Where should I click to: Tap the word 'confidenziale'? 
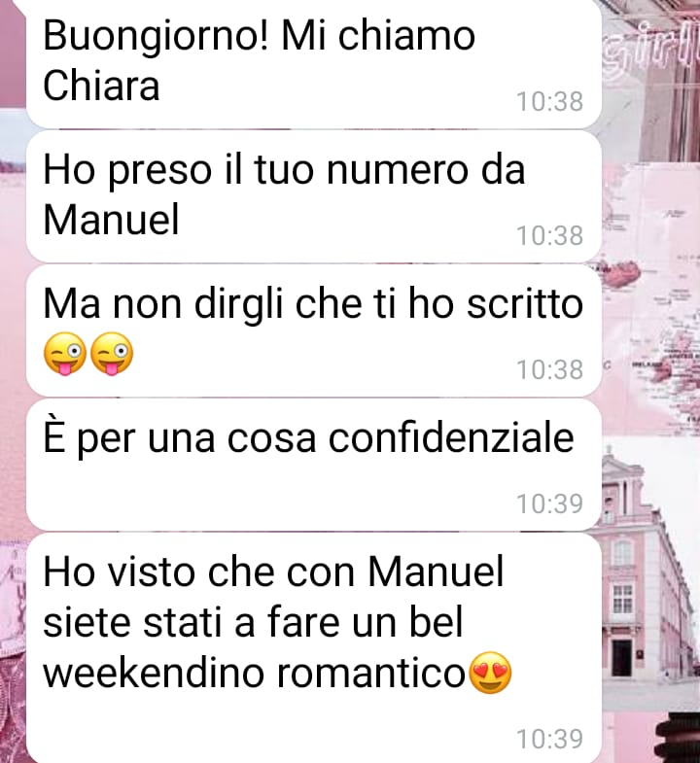tap(451, 437)
